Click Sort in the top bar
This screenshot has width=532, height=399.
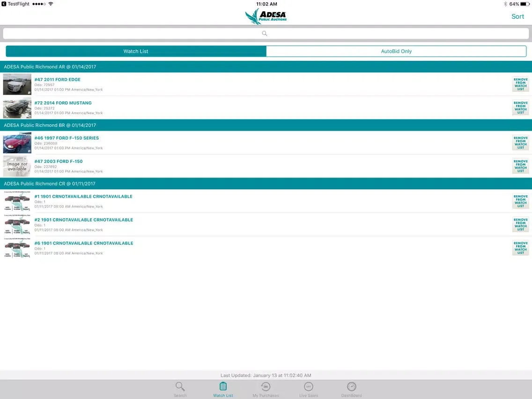pos(517,16)
